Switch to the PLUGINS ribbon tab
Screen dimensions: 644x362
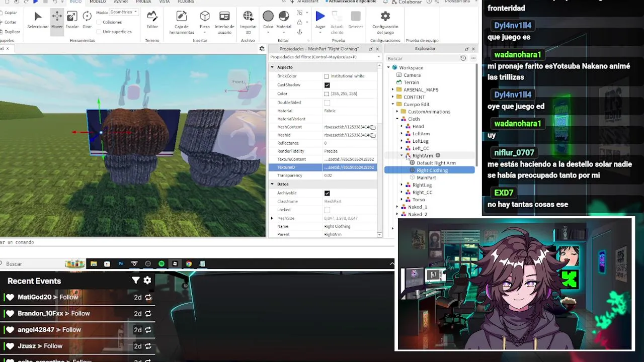click(186, 2)
